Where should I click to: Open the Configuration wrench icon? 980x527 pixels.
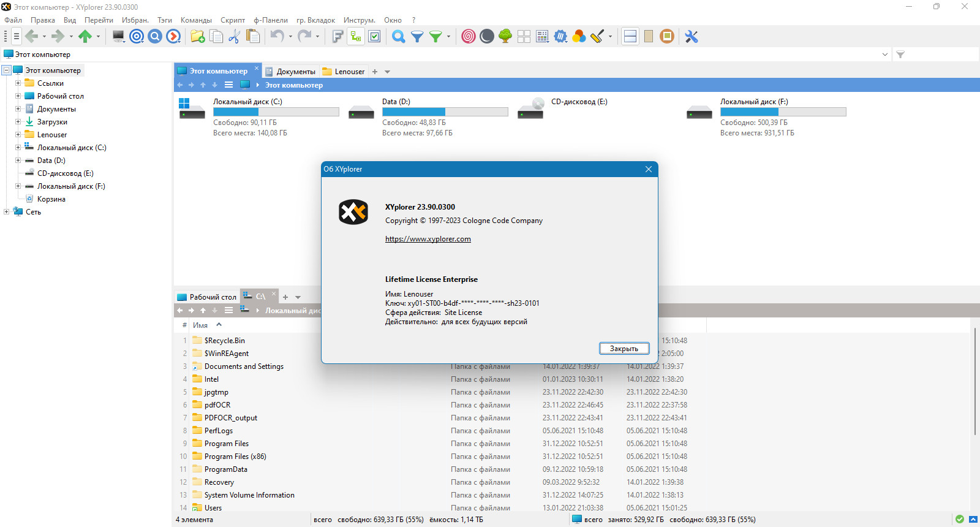tap(692, 37)
